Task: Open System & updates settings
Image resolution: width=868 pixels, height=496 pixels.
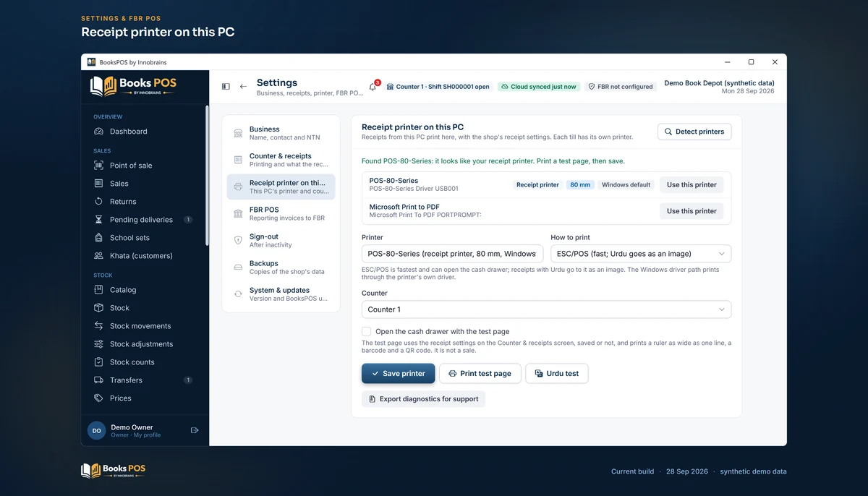Action: pyautogui.click(x=281, y=294)
